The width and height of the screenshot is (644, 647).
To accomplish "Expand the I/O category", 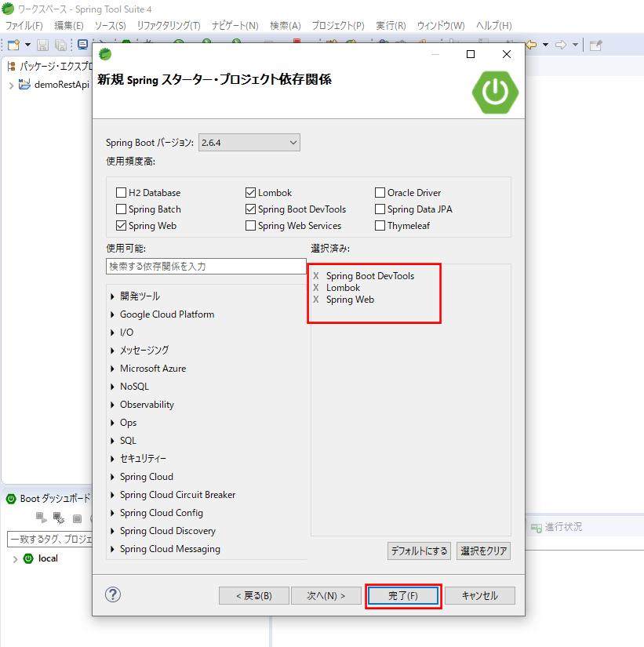I will [112, 333].
